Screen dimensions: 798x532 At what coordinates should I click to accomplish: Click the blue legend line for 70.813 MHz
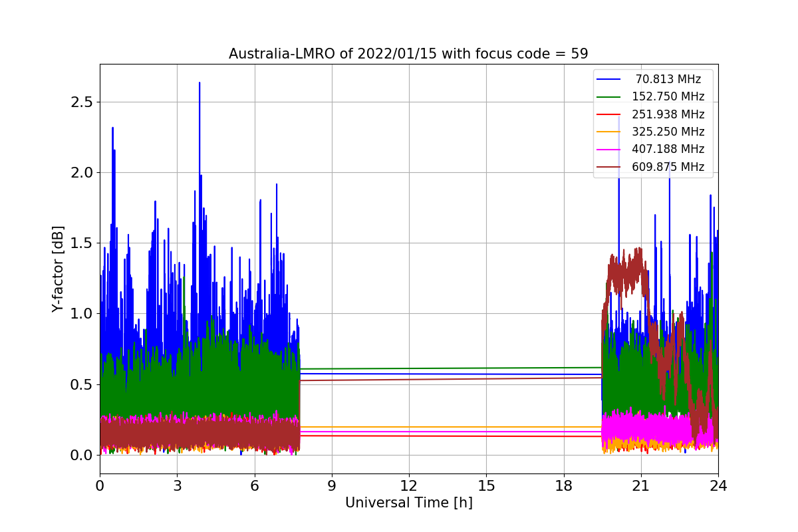pyautogui.click(x=608, y=79)
